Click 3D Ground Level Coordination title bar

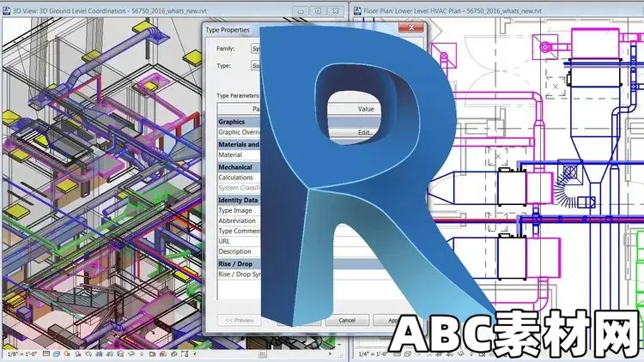point(110,10)
